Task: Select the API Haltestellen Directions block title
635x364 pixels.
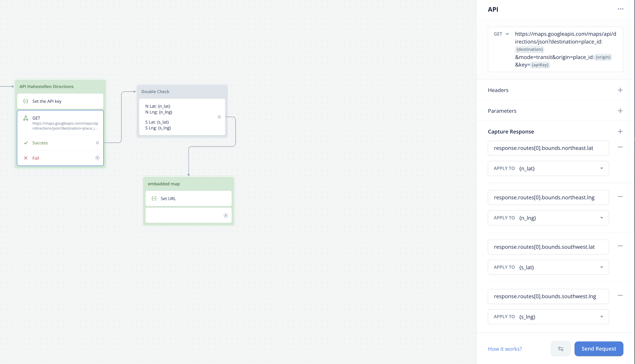Action: (46, 87)
